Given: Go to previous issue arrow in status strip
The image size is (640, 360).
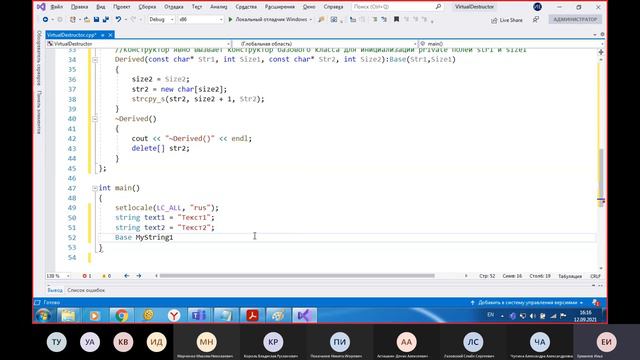Looking at the screenshot, I should (x=127, y=276).
